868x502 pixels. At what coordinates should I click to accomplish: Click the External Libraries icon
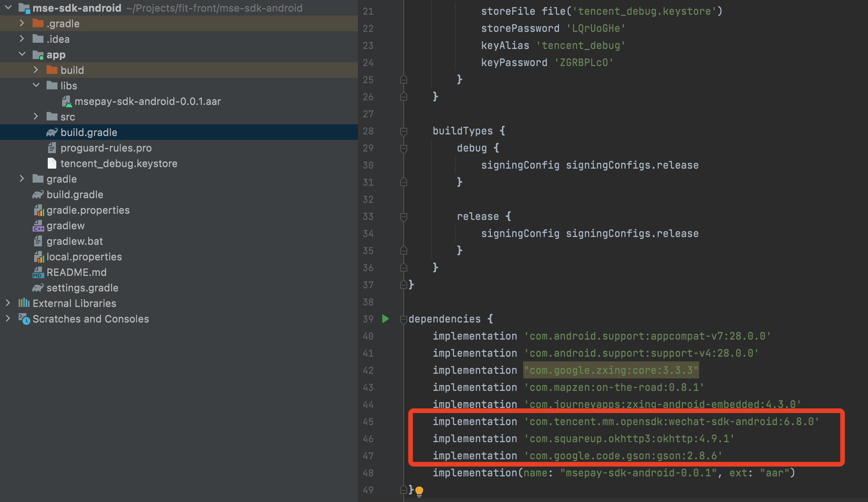click(24, 303)
